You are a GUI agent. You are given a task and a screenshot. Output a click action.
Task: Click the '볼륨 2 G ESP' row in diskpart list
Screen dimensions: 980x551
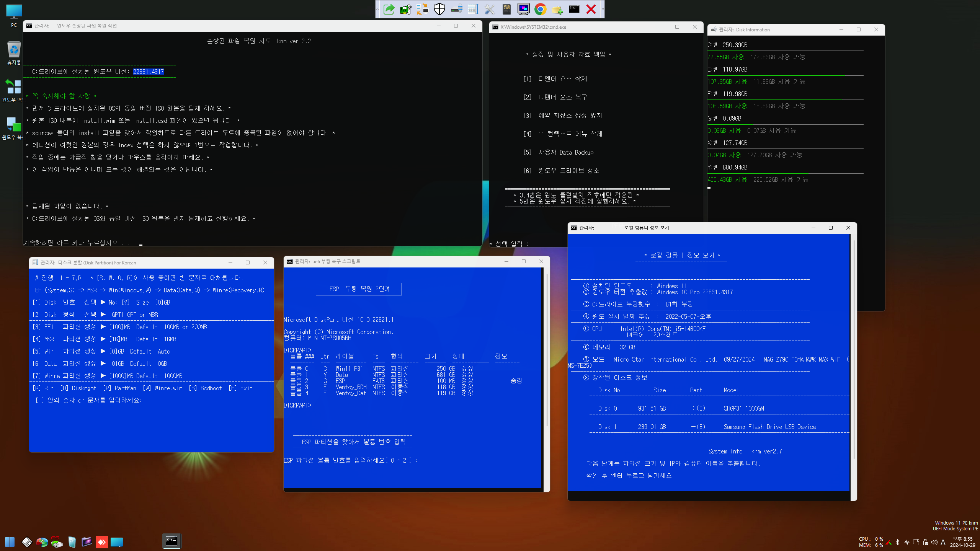pos(406,381)
